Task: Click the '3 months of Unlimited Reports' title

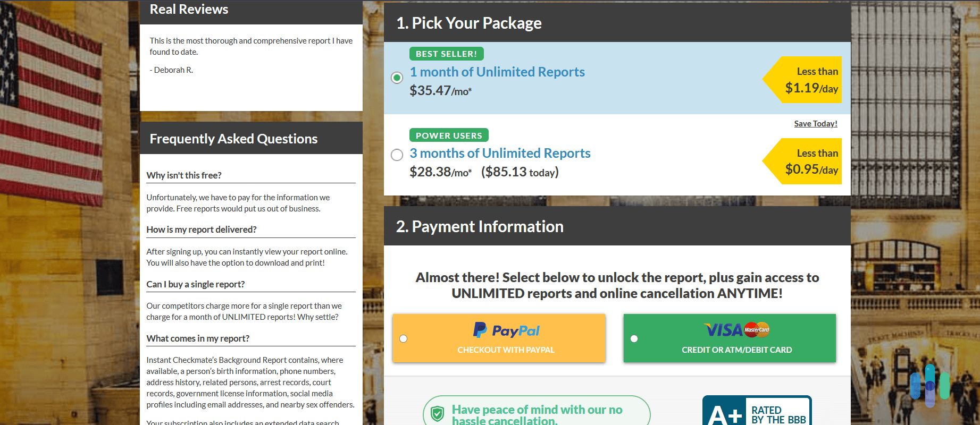Action: tap(500, 153)
